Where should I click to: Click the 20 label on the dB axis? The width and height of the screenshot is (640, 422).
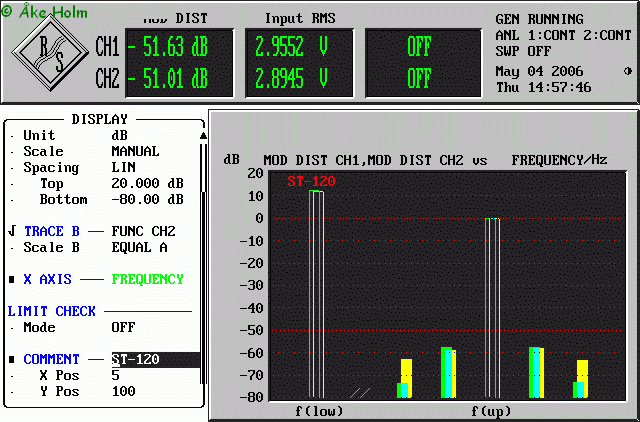point(255,173)
